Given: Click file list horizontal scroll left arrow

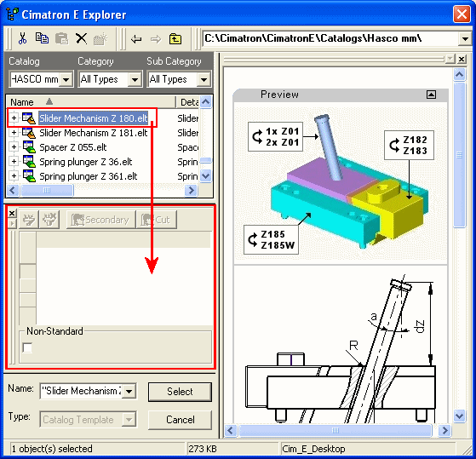Looking at the screenshot, I should (x=13, y=191).
